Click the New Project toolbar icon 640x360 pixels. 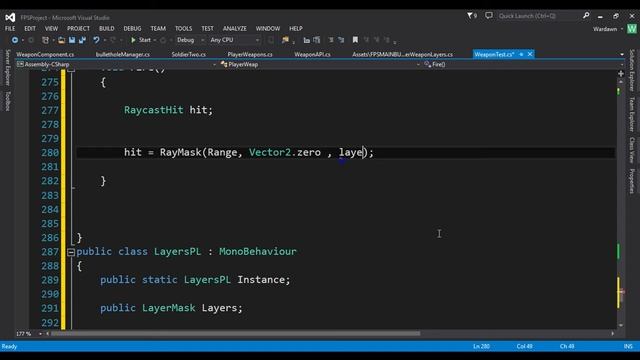45,40
